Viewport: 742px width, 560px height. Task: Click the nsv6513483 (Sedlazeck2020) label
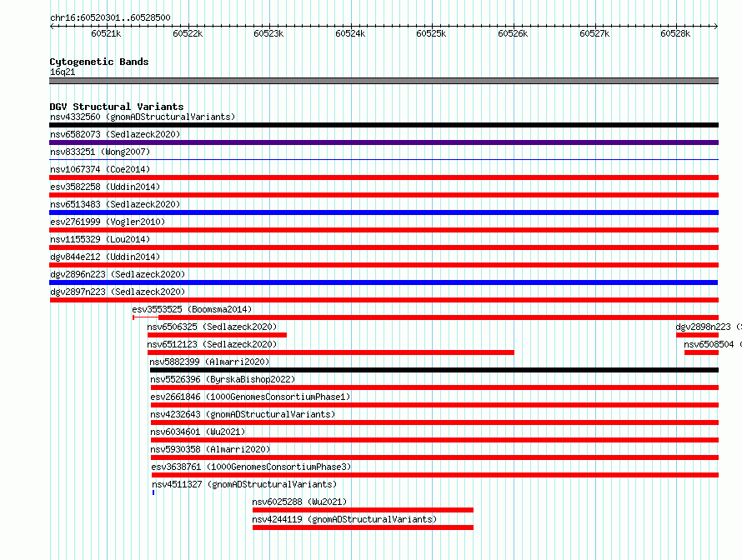(115, 204)
